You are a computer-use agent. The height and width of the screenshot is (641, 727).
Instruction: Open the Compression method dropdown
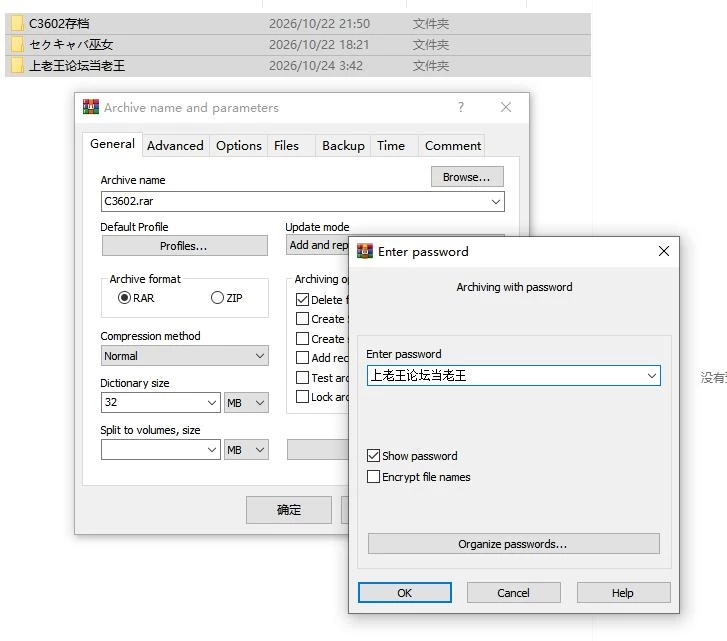click(x=185, y=355)
